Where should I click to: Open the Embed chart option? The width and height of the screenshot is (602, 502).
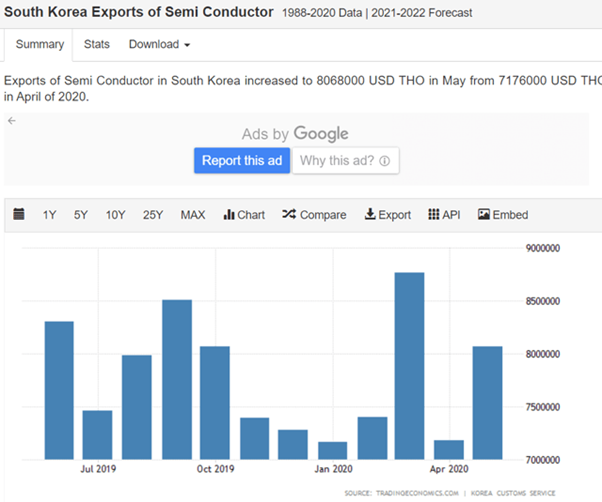coord(503,215)
